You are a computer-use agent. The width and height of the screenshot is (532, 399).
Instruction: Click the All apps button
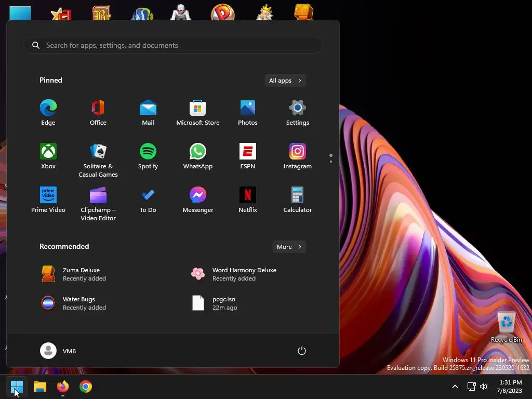285,81
